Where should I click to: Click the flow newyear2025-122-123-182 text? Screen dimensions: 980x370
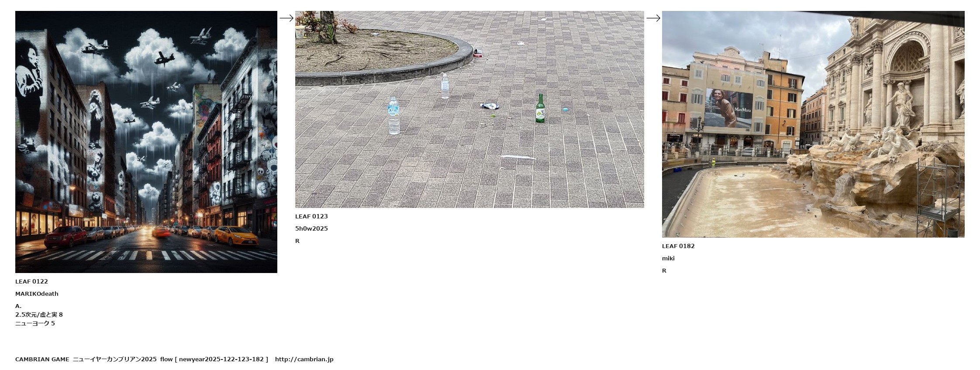pyautogui.click(x=214, y=360)
